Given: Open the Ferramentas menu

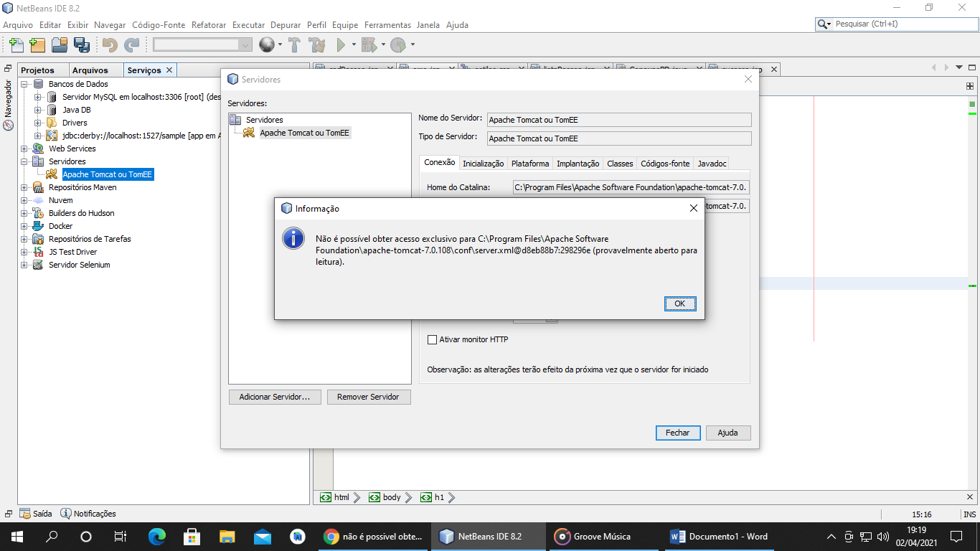Looking at the screenshot, I should pyautogui.click(x=387, y=24).
